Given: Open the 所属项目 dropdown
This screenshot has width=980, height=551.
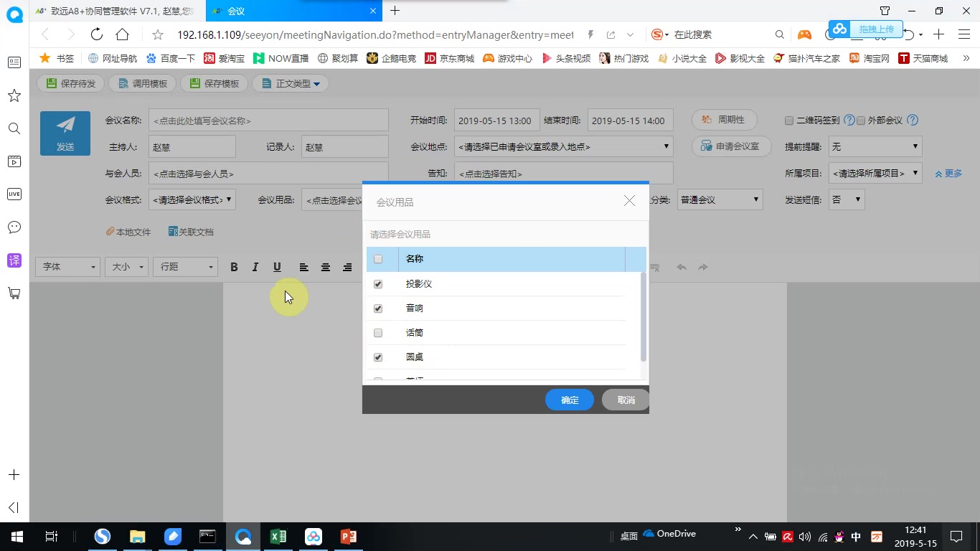Looking at the screenshot, I should [875, 173].
